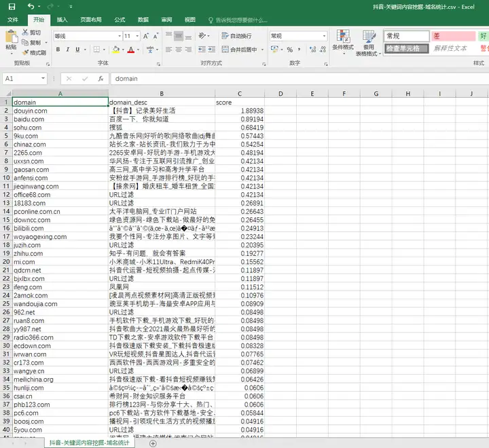This screenshot has width=489, height=448.
Task: Click the bottom align icon
Action: [188, 36]
